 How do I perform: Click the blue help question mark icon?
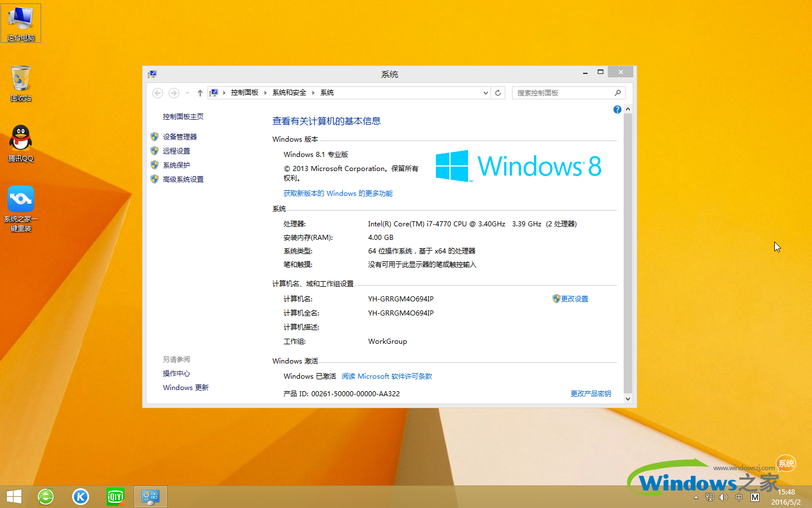pos(617,109)
